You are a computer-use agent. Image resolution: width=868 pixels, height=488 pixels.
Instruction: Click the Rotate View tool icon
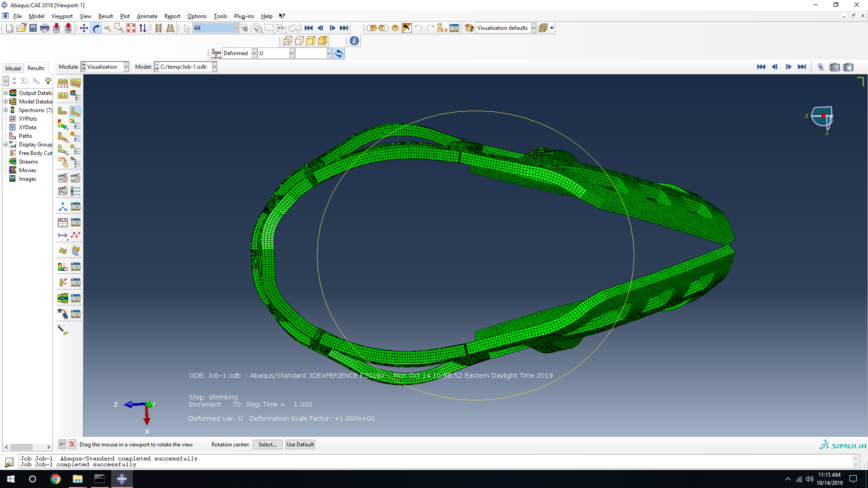(x=96, y=28)
